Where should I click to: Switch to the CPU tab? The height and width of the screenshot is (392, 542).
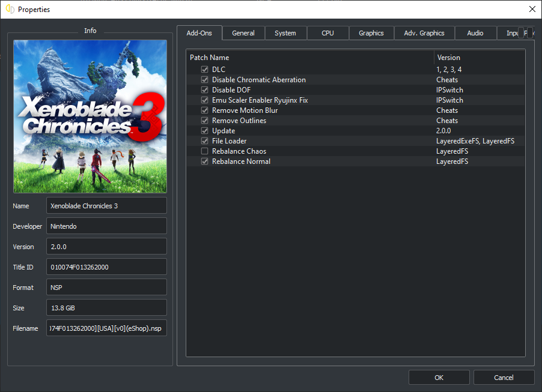tap(327, 33)
